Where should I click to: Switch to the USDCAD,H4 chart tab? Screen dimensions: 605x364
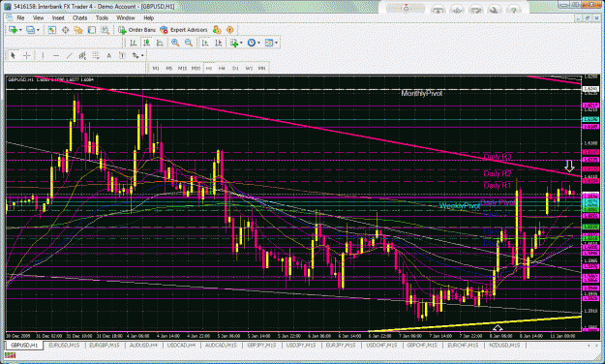point(181,346)
